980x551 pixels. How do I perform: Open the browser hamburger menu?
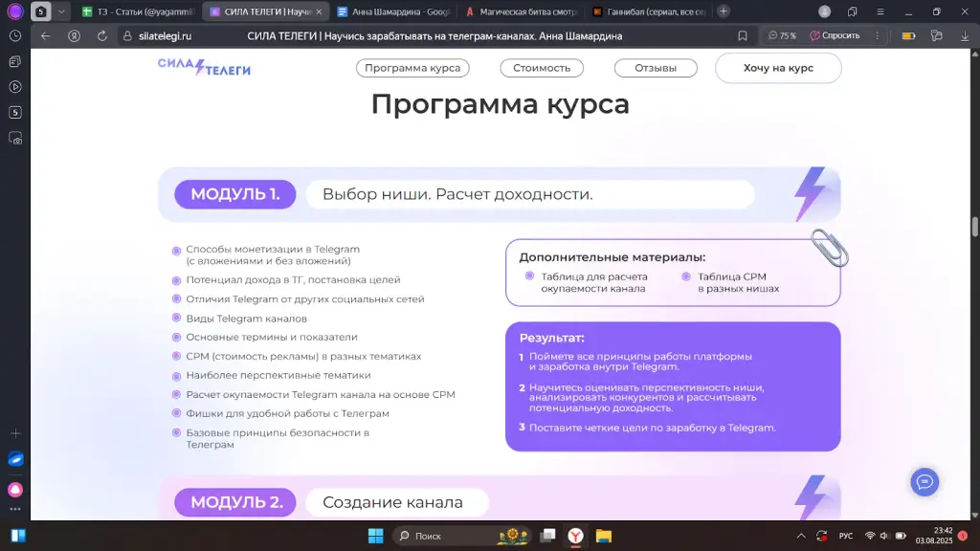(x=880, y=11)
